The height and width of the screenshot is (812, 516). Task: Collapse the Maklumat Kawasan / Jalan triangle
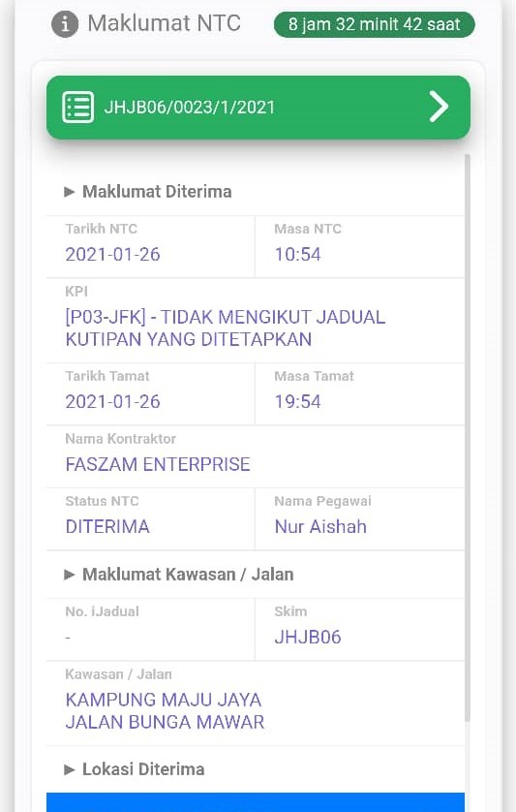70,575
